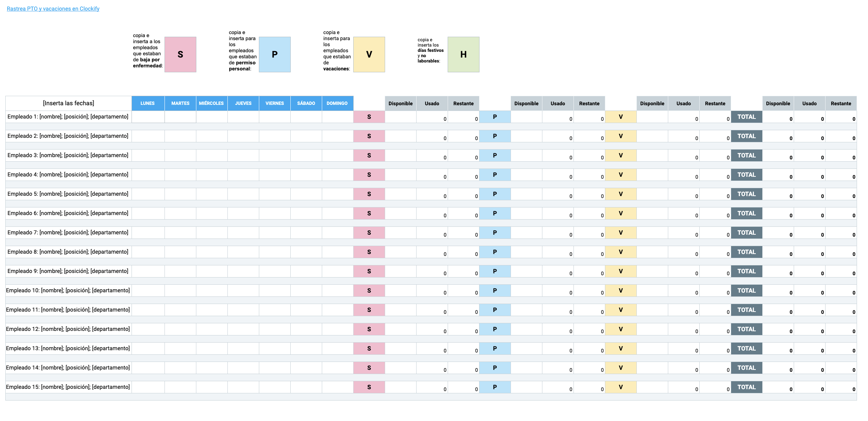This screenshot has height=421, width=868.
Task: Click Empleado 10's vacation Disponible cell
Action: 652,290
